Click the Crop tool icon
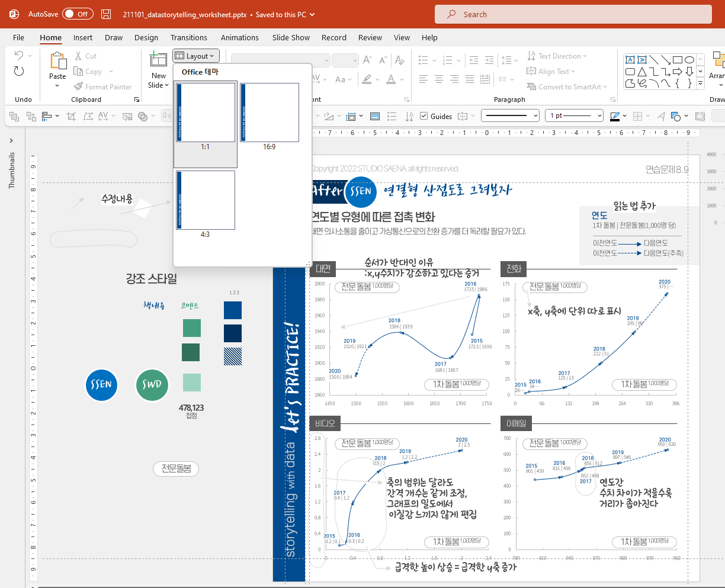The height and width of the screenshot is (588, 725). [x=72, y=116]
